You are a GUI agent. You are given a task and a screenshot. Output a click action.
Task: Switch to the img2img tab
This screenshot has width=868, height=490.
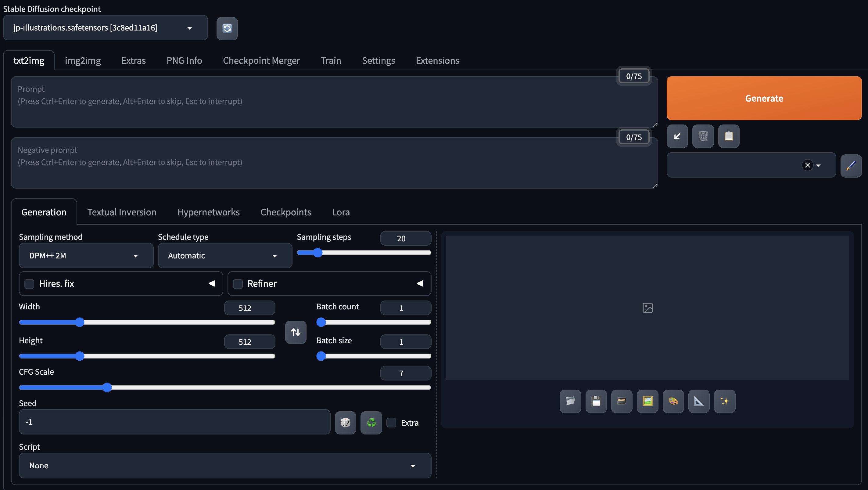pyautogui.click(x=83, y=61)
